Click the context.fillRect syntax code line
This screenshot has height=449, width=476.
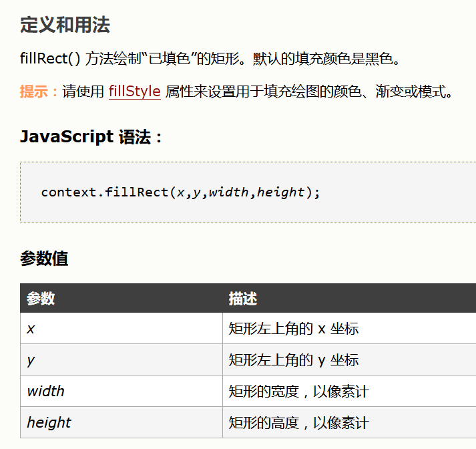pos(180,192)
